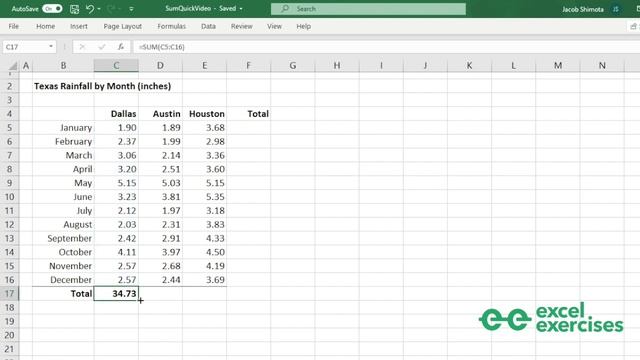This screenshot has width=640, height=360.
Task: Click the Name Box showing C17
Action: [x=25, y=47]
